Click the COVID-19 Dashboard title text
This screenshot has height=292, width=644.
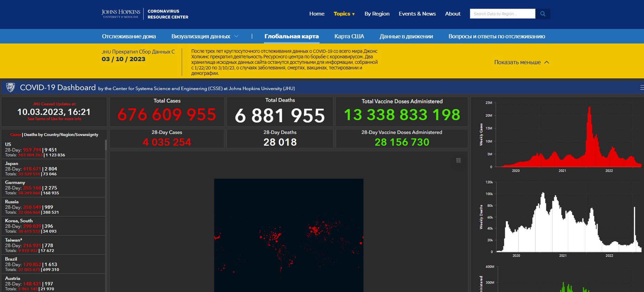[58, 88]
